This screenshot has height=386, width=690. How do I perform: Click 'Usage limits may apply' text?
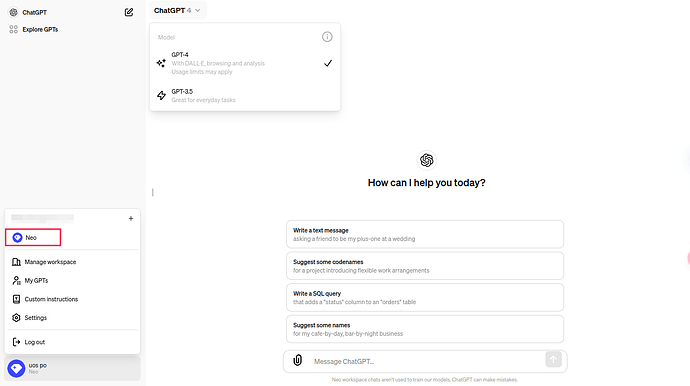click(202, 72)
